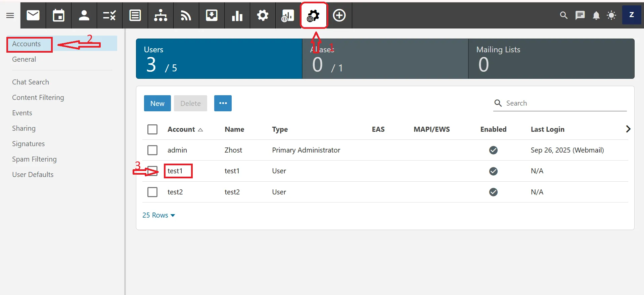Image resolution: width=644 pixels, height=295 pixels.
Task: Click the magnifier search icon in top bar
Action: pyautogui.click(x=564, y=15)
